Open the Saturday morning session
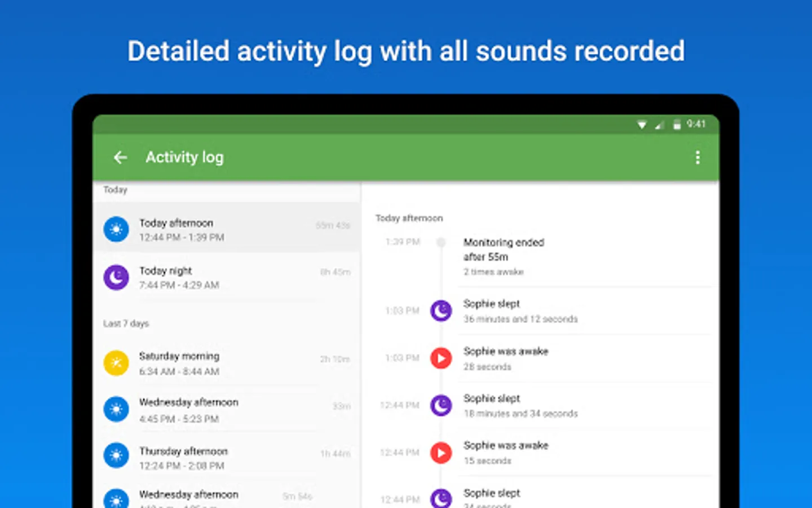 (x=227, y=363)
